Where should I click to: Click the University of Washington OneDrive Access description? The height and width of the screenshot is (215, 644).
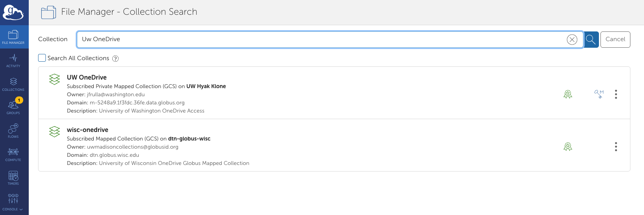pos(152,111)
